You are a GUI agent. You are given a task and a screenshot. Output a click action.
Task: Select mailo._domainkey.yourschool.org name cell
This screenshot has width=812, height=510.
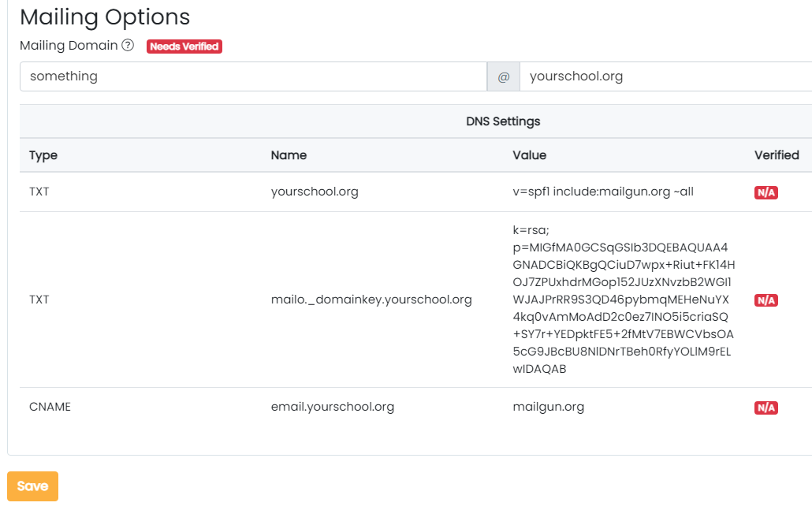tap(371, 300)
